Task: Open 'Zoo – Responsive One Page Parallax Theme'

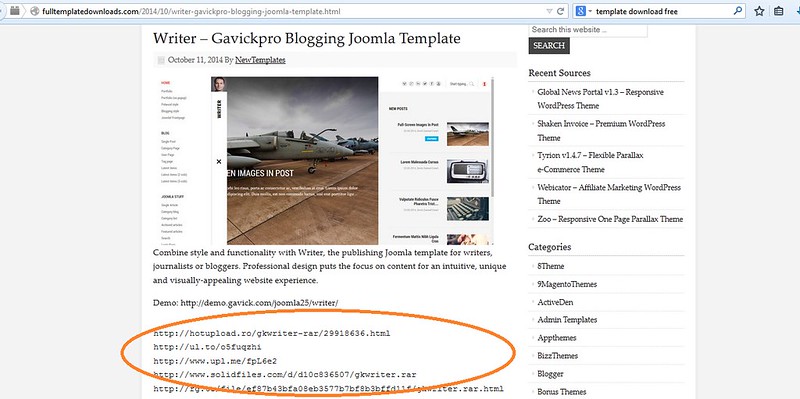Action: (610, 219)
